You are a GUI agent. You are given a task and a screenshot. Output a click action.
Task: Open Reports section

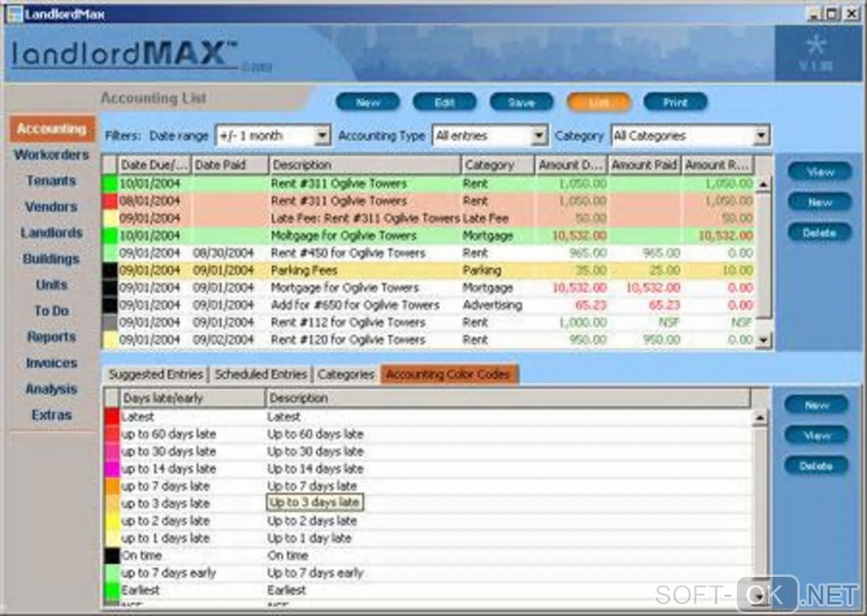(x=52, y=336)
